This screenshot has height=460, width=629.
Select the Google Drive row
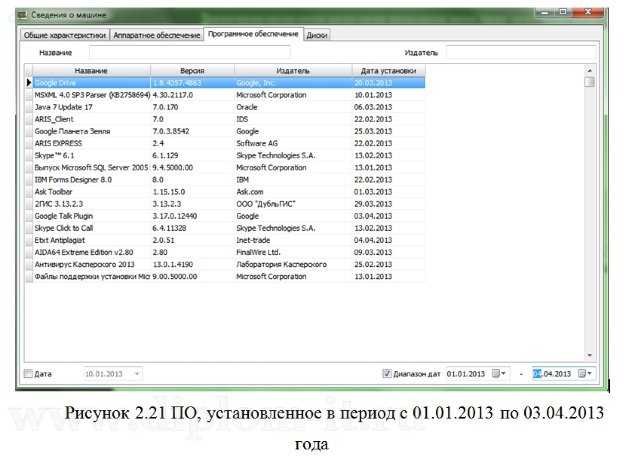229,83
